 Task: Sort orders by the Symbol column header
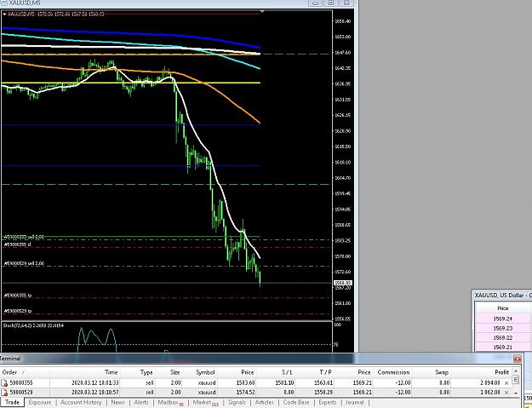[x=205, y=372]
